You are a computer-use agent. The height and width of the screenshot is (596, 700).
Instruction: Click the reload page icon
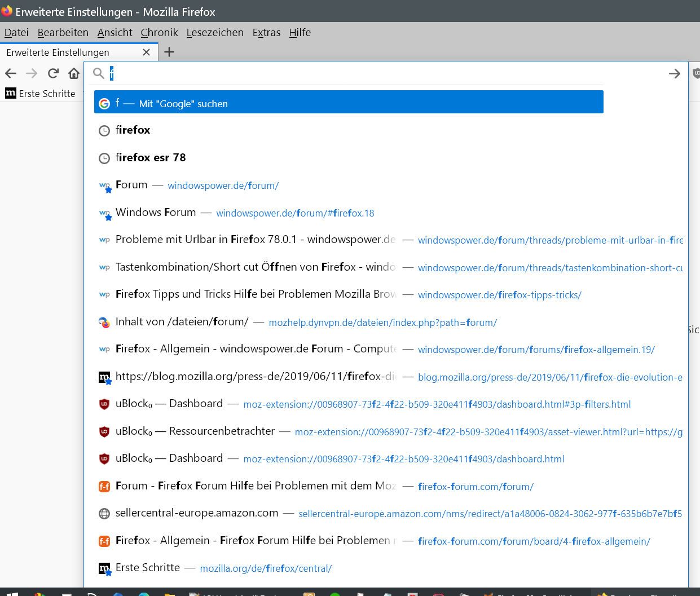pyautogui.click(x=53, y=73)
